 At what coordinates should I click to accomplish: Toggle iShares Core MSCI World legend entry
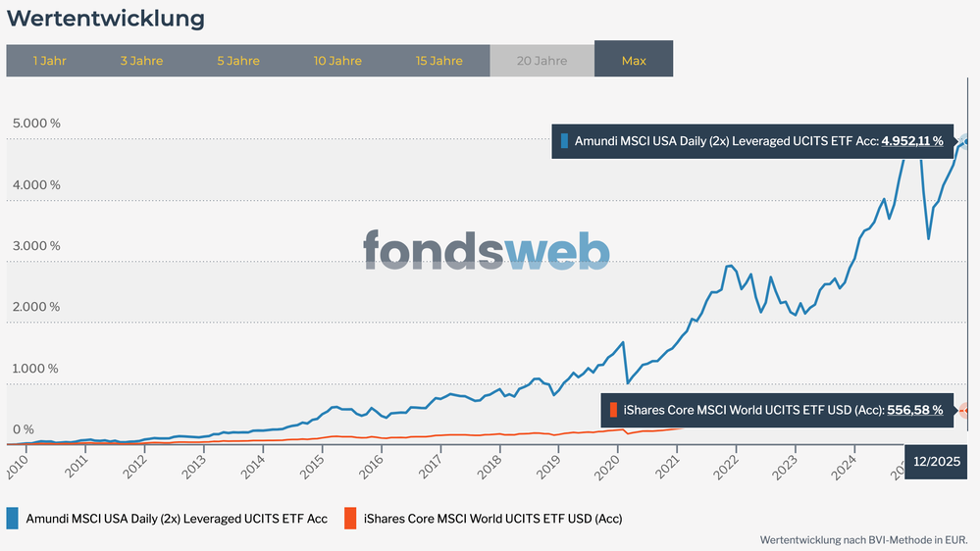coord(492,518)
